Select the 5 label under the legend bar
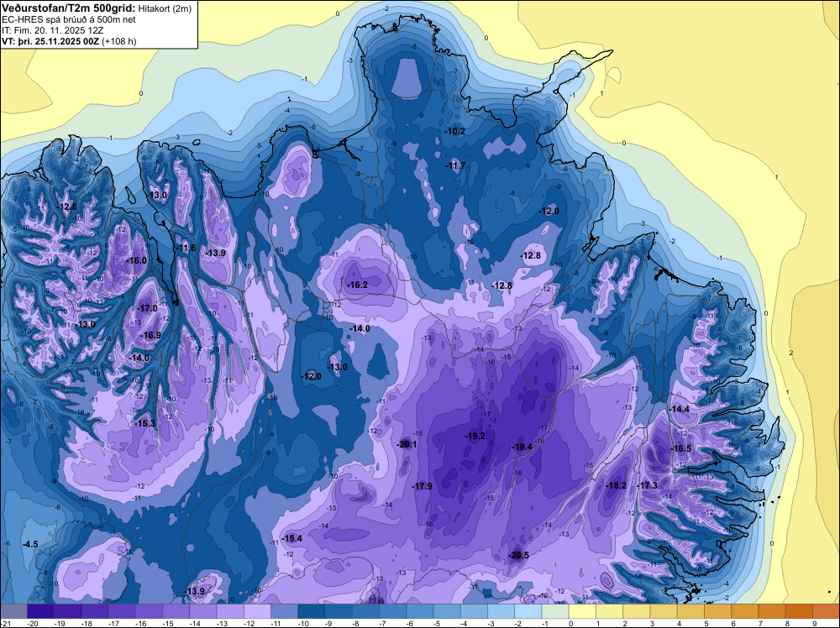This screenshot has width=840, height=628. click(x=706, y=624)
